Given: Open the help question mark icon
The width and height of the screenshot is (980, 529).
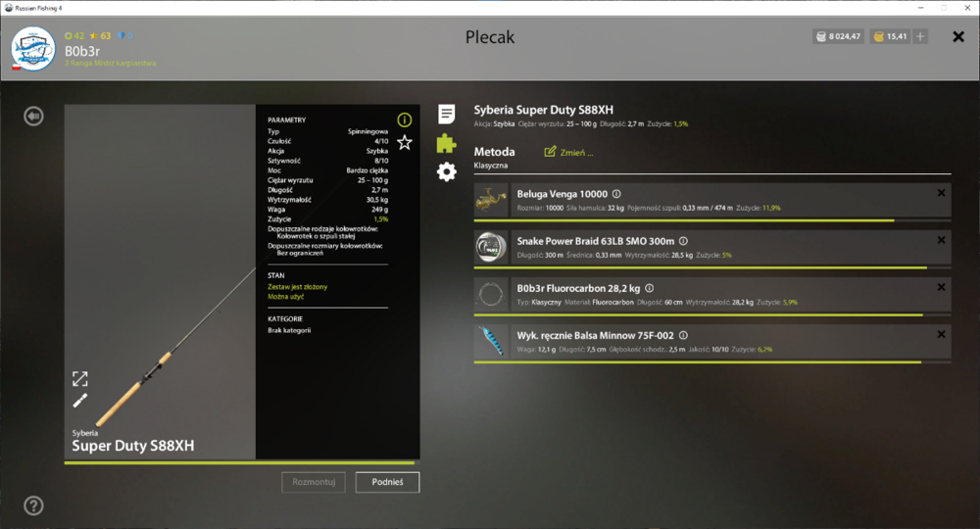Looking at the screenshot, I should (x=33, y=505).
